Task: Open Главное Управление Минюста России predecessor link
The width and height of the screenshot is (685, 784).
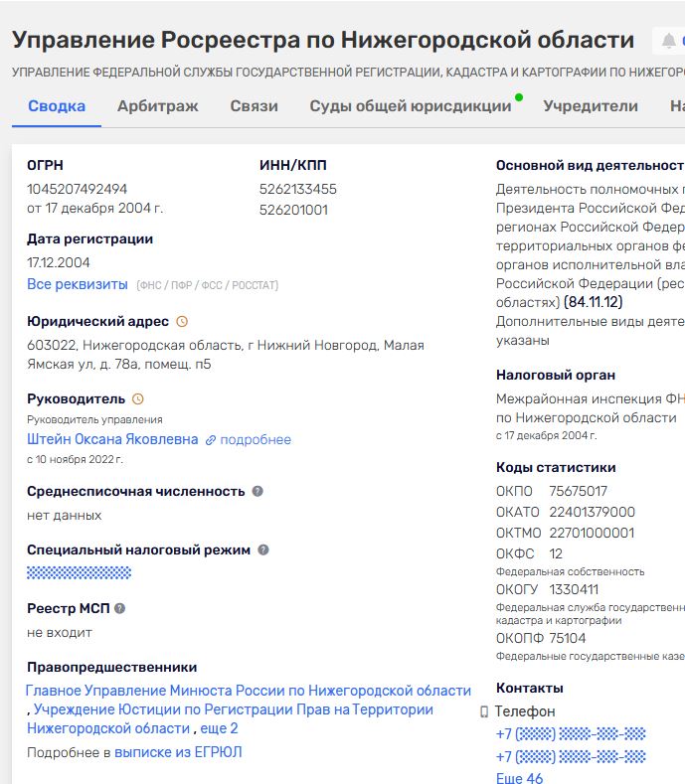Action: point(249,691)
